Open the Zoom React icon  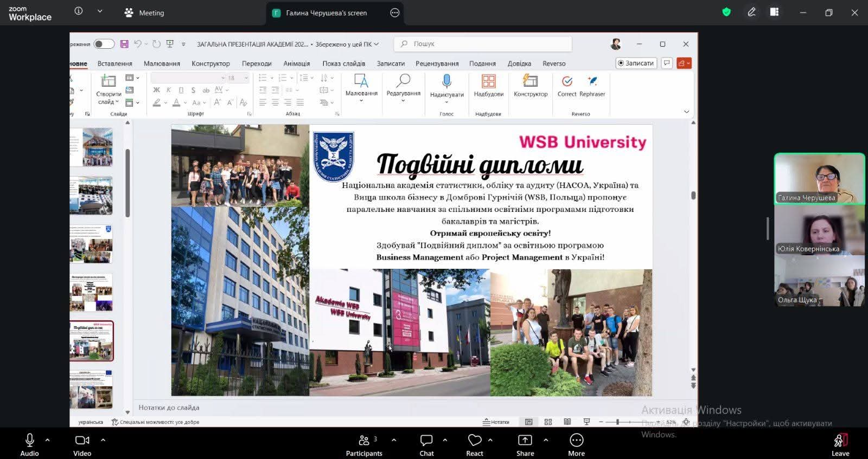[475, 441]
